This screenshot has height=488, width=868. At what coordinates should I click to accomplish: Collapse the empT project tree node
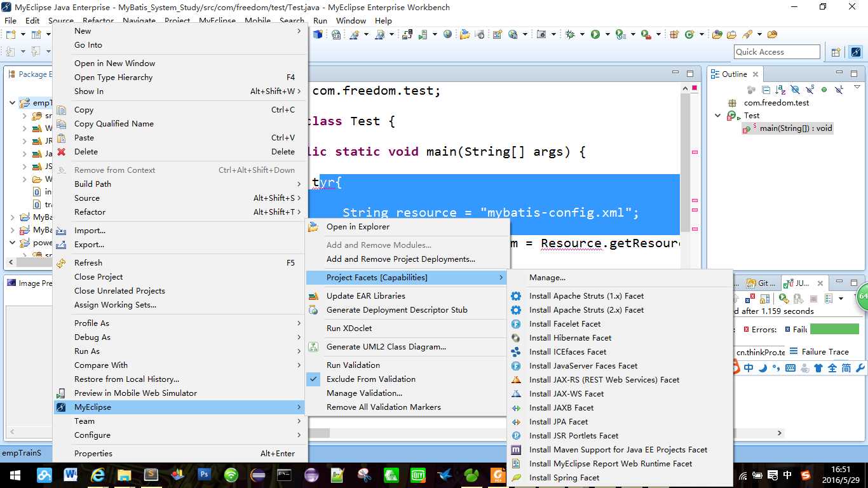click(x=13, y=103)
